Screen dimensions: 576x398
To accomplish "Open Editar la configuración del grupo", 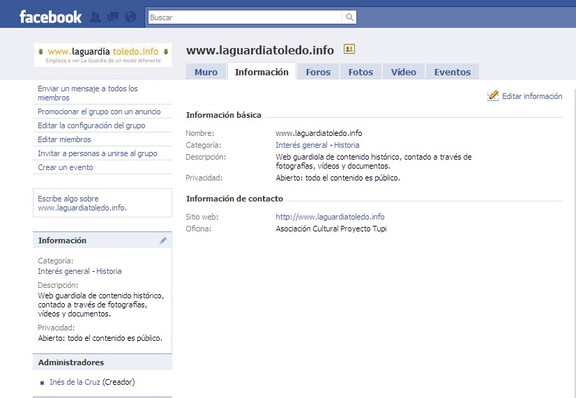I will [x=91, y=126].
